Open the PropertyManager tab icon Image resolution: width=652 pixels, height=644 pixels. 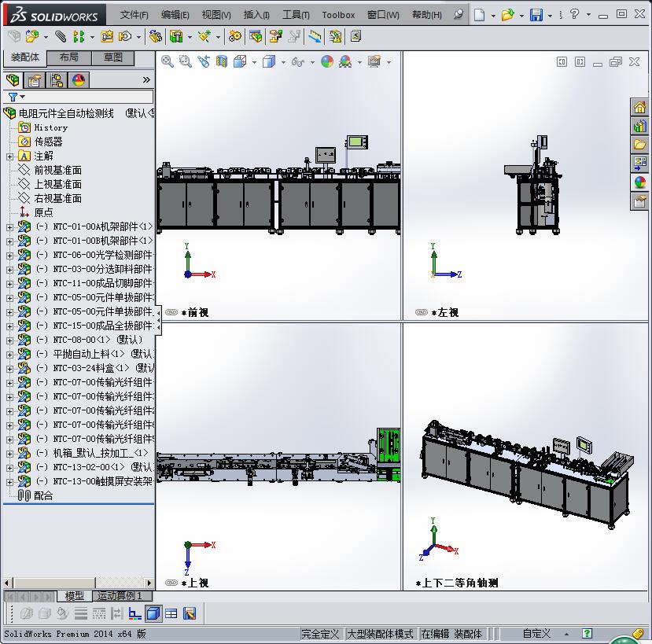coord(35,80)
